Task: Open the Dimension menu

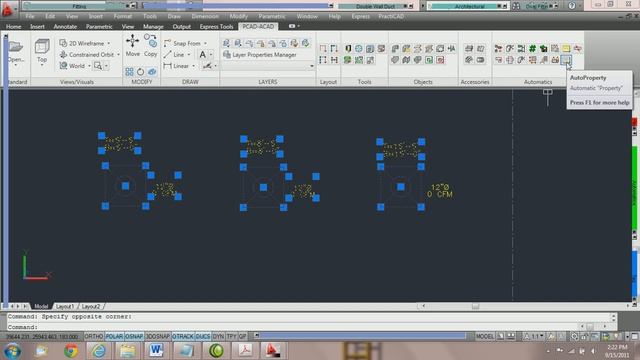Action: [x=205, y=16]
